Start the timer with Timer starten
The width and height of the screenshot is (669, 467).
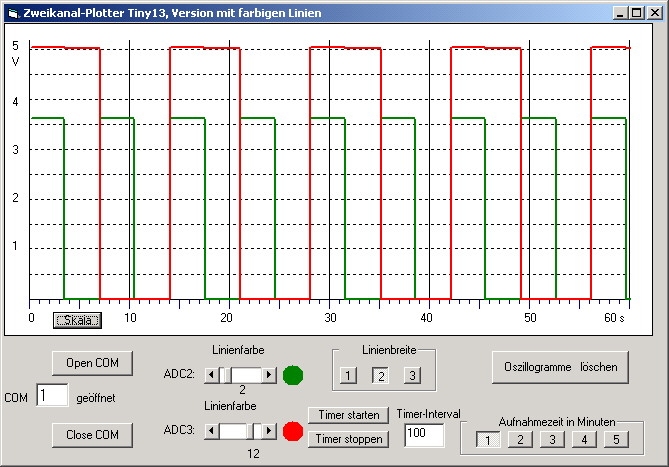pos(347,415)
